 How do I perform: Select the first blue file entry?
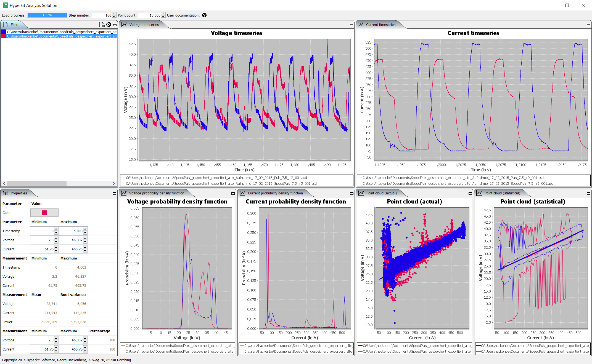point(59,32)
